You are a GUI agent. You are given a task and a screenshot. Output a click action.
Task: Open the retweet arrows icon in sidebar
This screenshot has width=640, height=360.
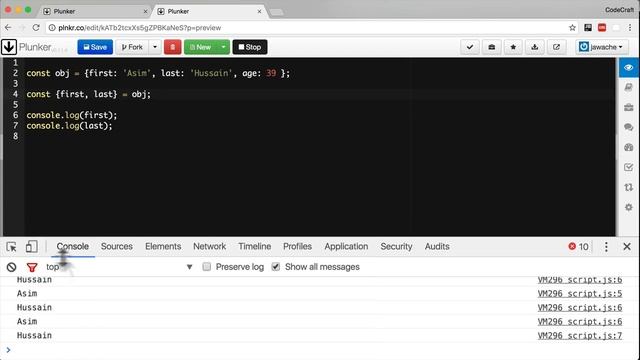point(629,187)
